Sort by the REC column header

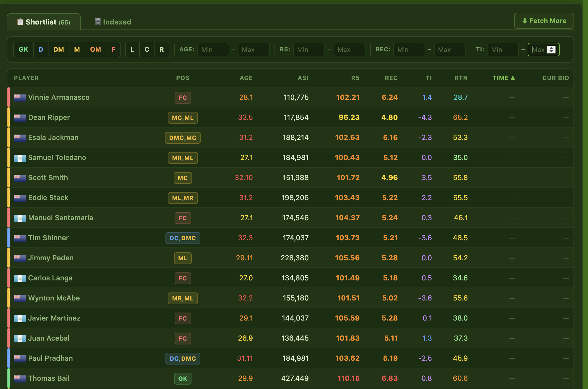391,78
